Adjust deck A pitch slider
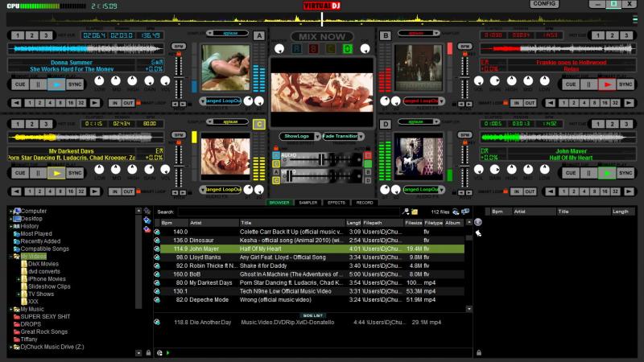This screenshot has width=644, height=362. 178,77
